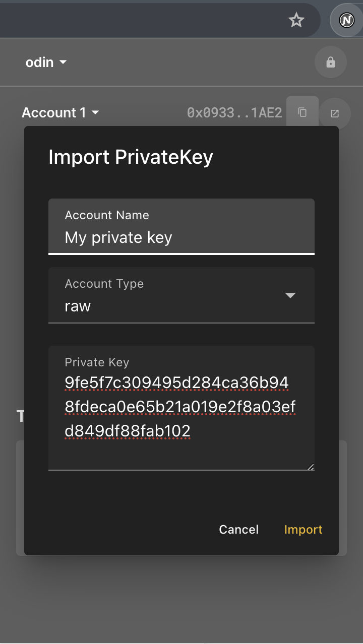Click the displayed private key hex string

click(176, 407)
